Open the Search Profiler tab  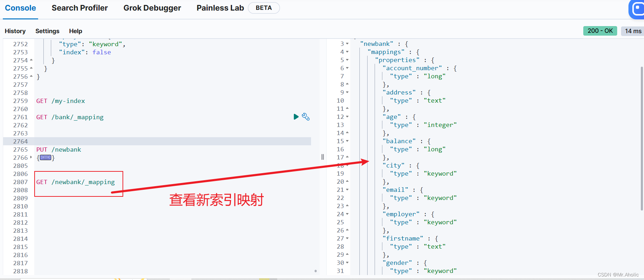click(80, 8)
